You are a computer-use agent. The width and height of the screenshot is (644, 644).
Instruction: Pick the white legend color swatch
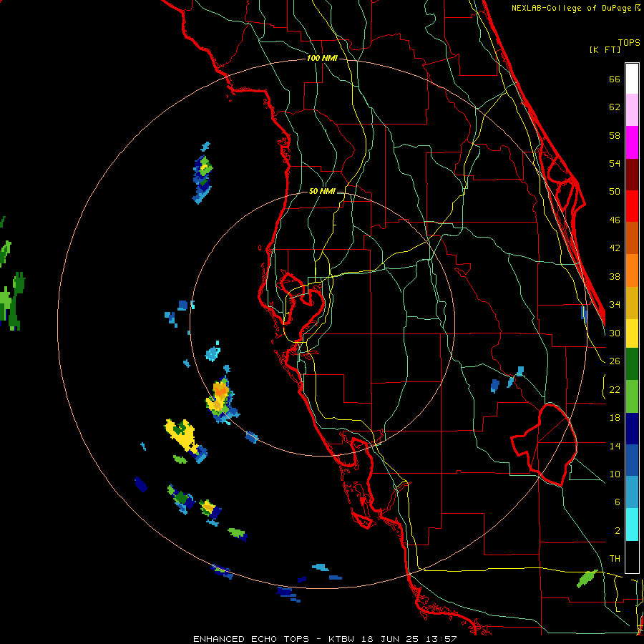[x=632, y=79]
